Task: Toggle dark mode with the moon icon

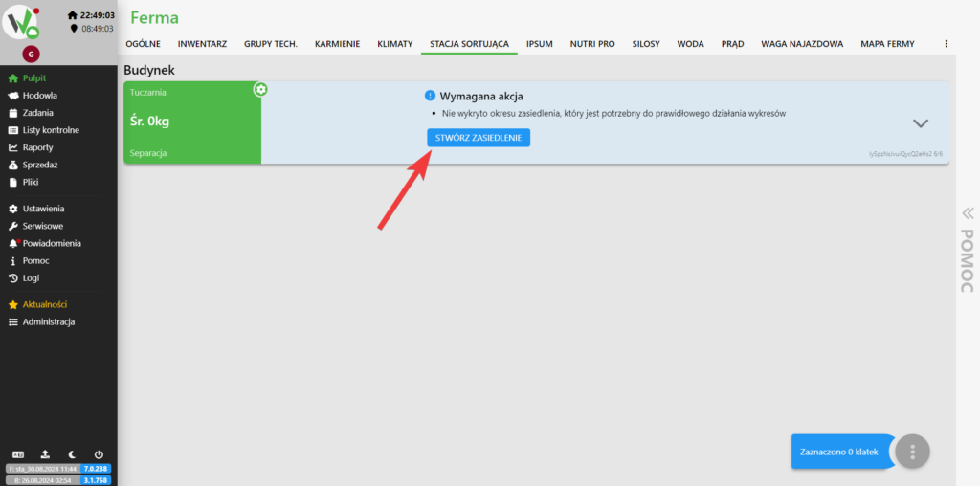Action: click(x=72, y=454)
